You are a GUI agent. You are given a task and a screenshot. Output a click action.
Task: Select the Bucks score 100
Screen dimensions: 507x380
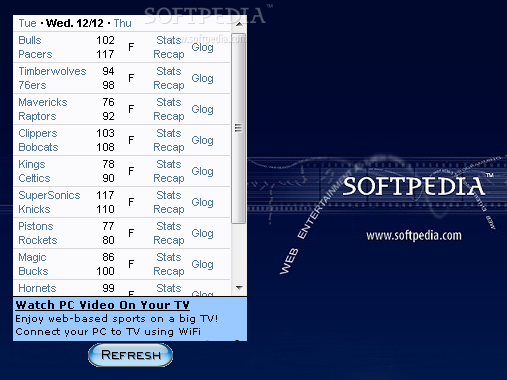pyautogui.click(x=105, y=271)
